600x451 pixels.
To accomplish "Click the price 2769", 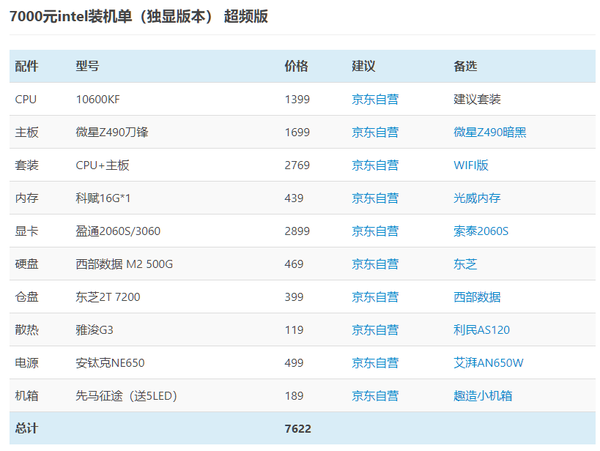I will [297, 165].
